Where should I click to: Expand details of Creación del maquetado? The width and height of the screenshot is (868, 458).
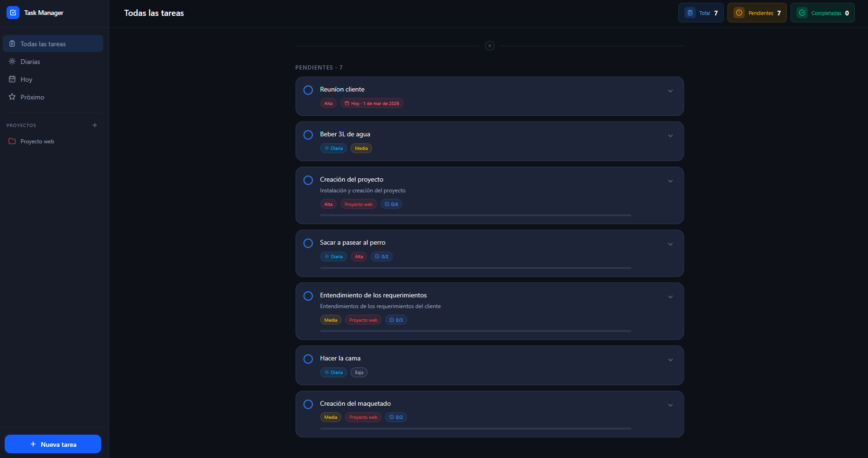tap(670, 405)
